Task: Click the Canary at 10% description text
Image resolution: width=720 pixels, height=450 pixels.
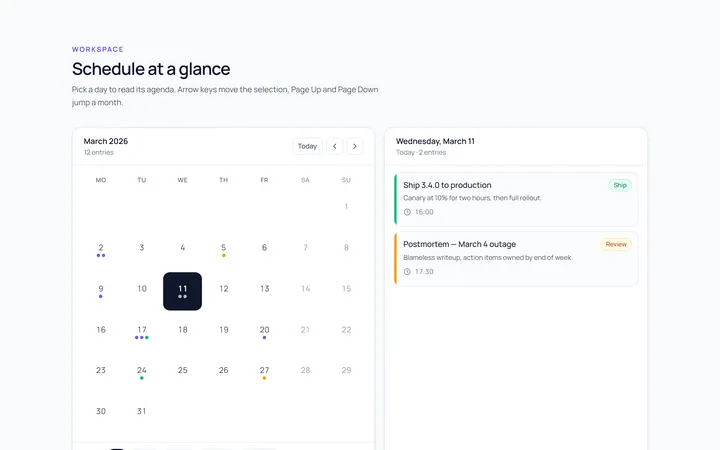Action: click(x=472, y=198)
